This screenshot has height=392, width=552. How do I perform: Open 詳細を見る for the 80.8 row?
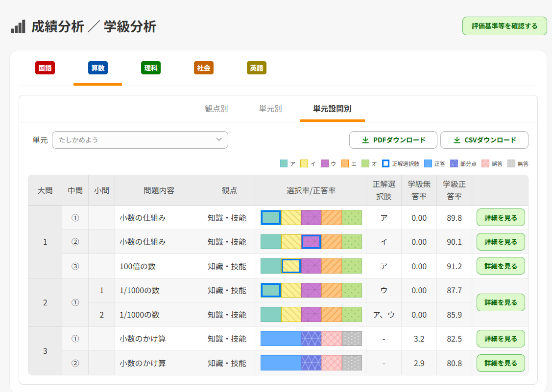[x=501, y=363]
